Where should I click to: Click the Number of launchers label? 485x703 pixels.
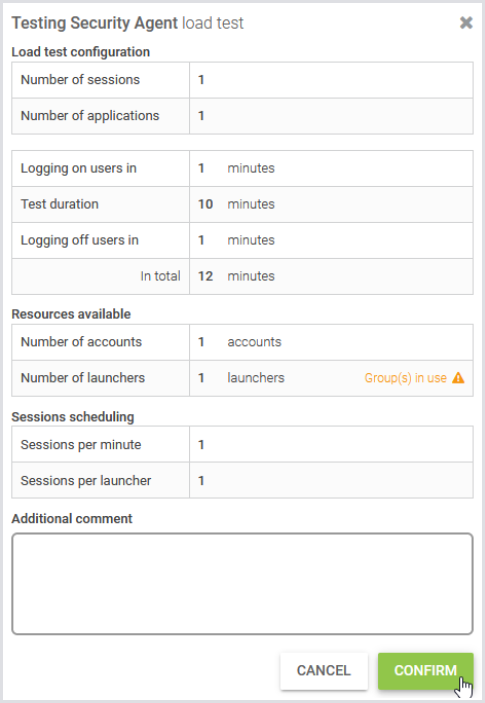83,378
